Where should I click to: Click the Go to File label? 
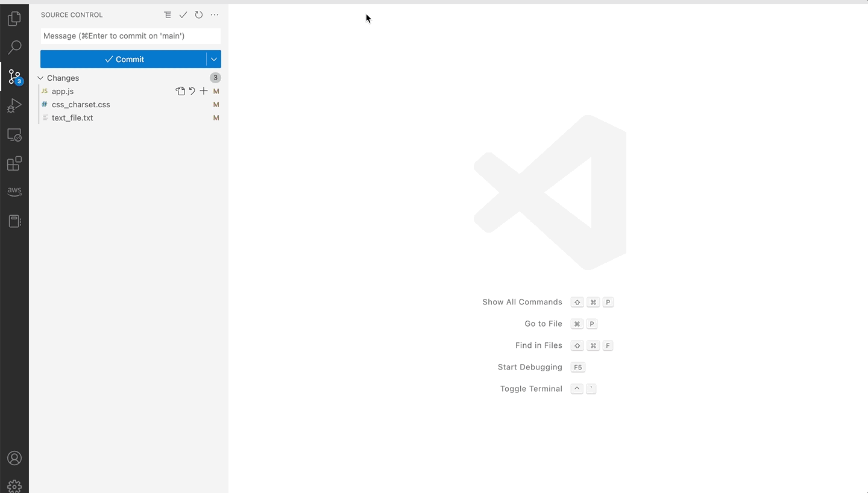[x=543, y=324]
